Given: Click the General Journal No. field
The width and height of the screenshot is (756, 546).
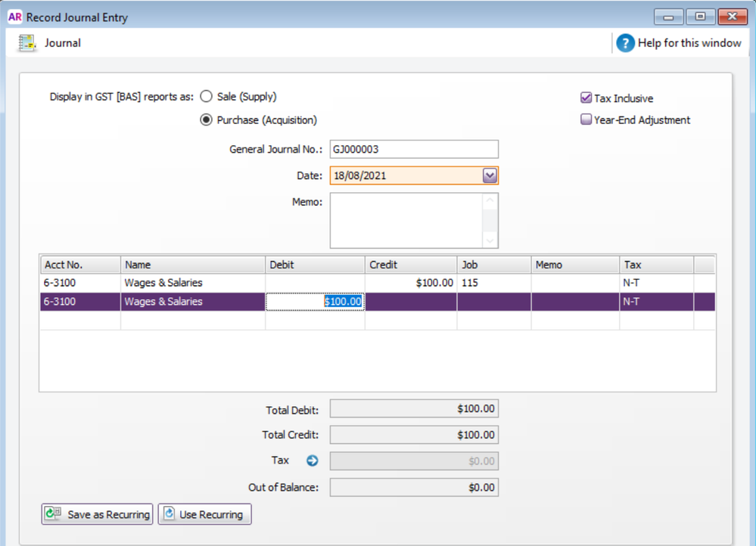Looking at the screenshot, I should pyautogui.click(x=414, y=149).
